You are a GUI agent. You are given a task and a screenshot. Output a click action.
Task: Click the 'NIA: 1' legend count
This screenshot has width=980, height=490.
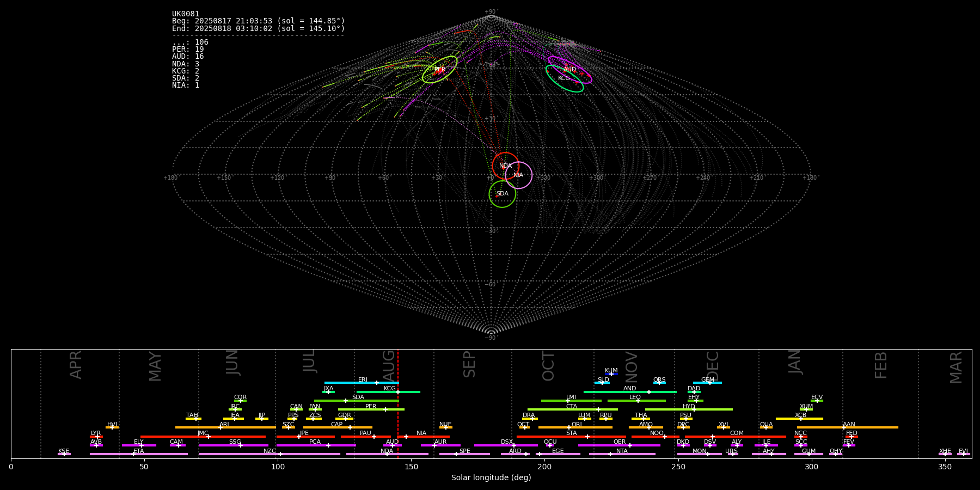point(186,85)
